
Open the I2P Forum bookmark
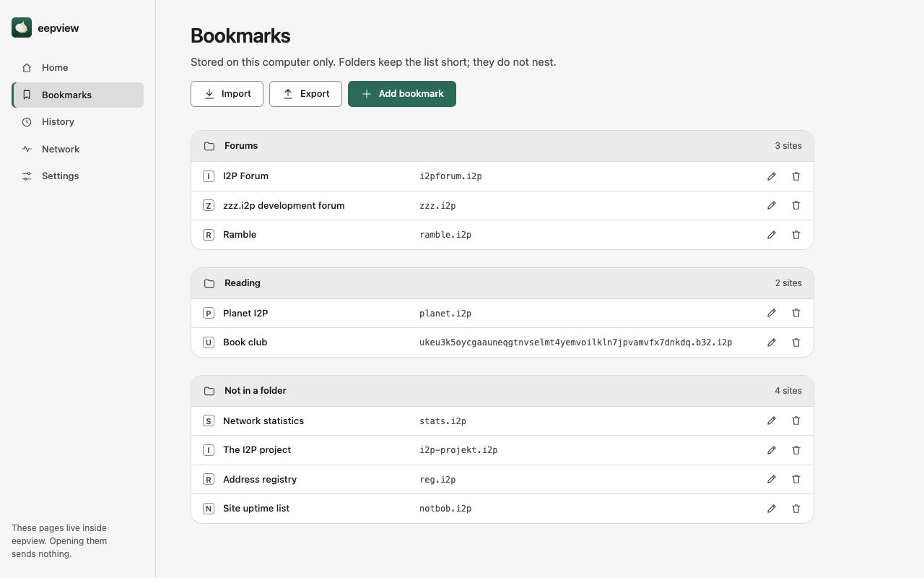click(x=245, y=176)
